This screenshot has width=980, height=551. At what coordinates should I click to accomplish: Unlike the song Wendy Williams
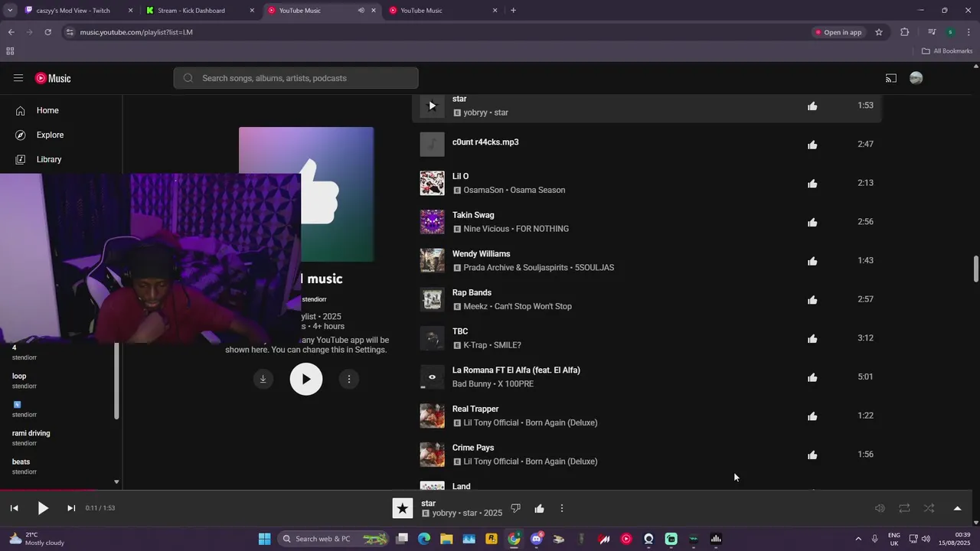click(x=812, y=261)
